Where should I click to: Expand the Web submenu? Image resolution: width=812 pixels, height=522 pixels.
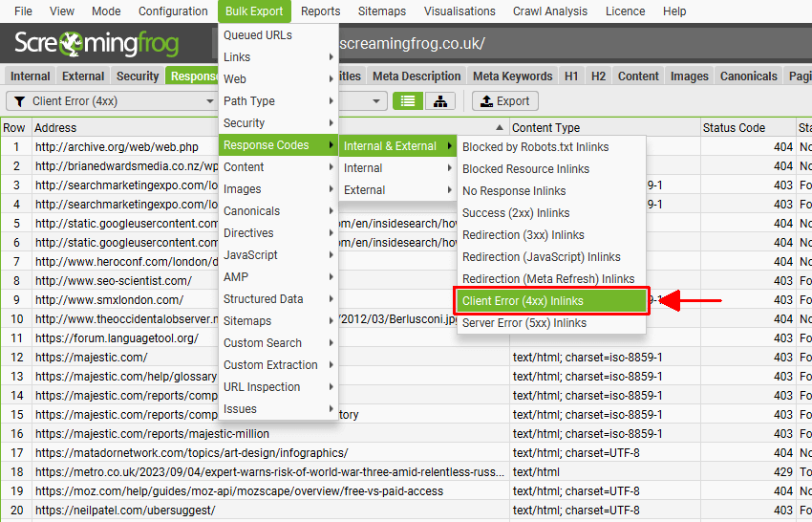click(x=279, y=79)
